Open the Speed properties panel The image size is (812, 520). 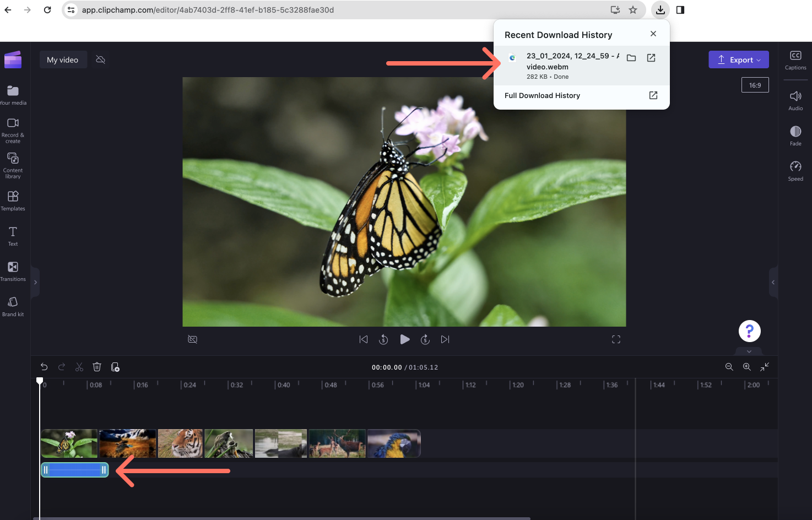(795, 171)
